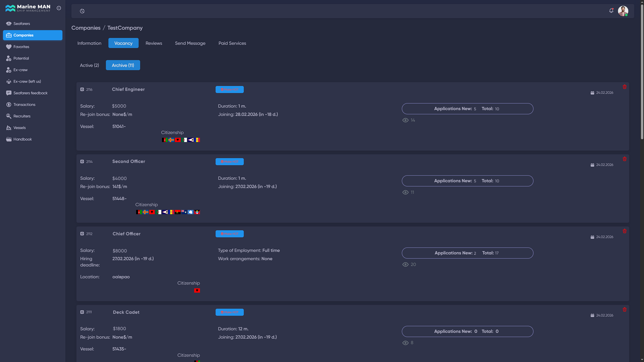This screenshot has height=362, width=644.
Task: Open notifications bell
Action: (611, 11)
